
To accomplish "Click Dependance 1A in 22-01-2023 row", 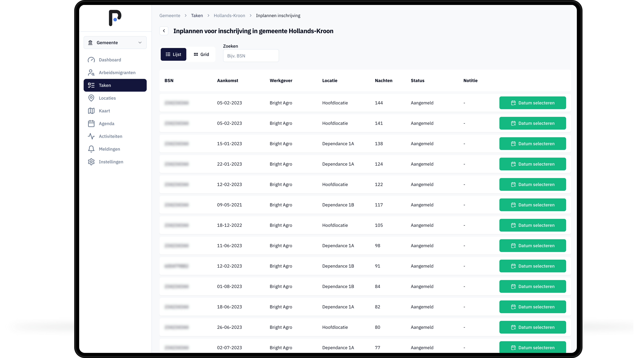I will 338,164.
